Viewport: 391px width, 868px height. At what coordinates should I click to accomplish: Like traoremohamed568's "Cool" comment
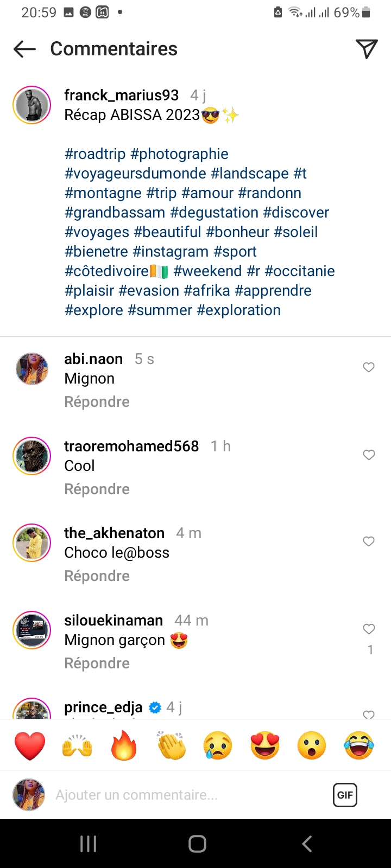[x=369, y=455]
